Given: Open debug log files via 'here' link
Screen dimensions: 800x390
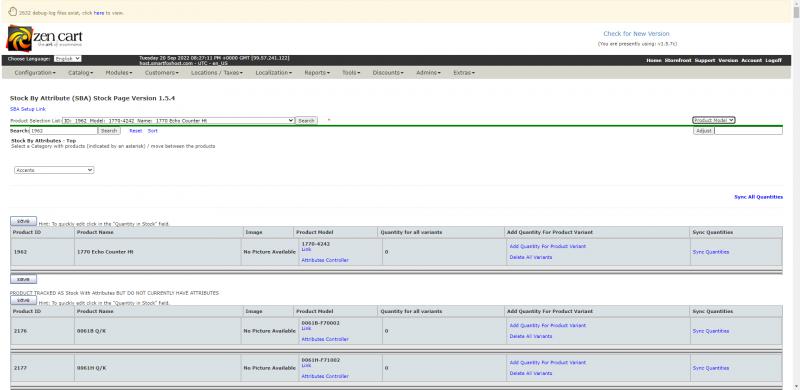Looking at the screenshot, I should click(x=98, y=13).
